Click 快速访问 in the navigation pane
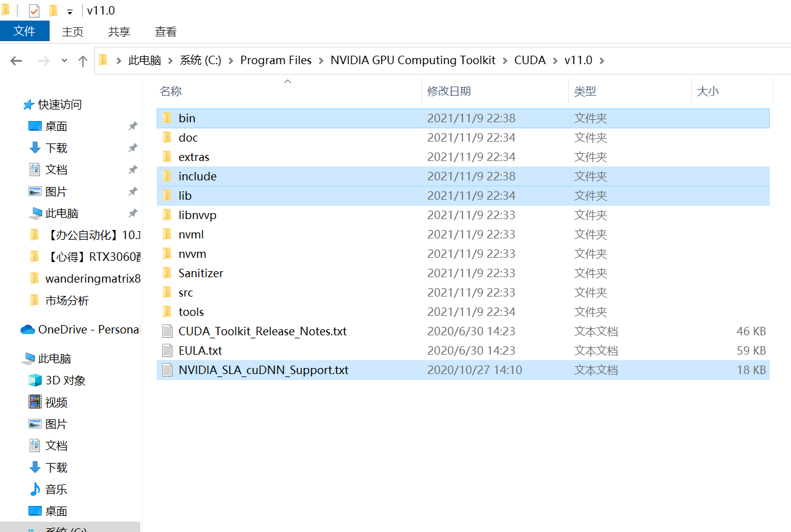The height and width of the screenshot is (532, 791). [60, 105]
